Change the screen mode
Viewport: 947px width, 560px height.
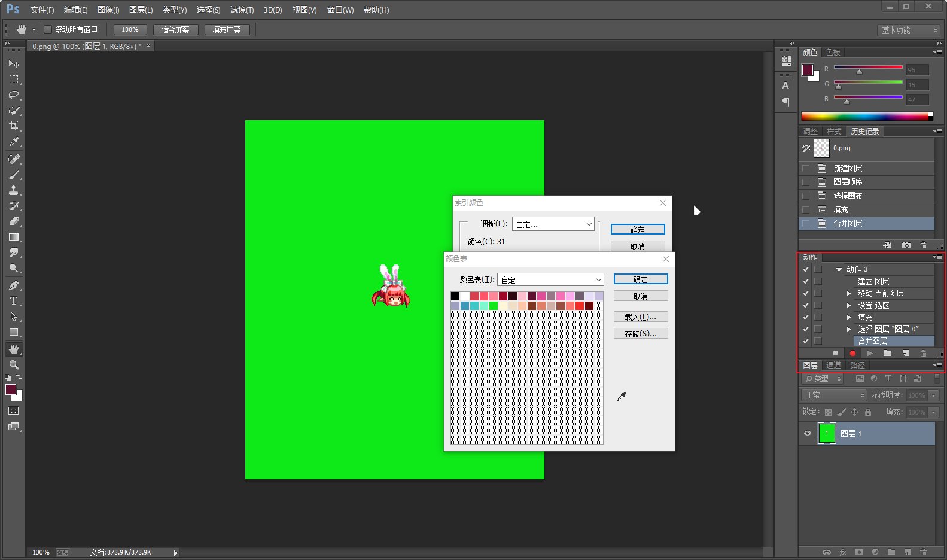[x=14, y=427]
